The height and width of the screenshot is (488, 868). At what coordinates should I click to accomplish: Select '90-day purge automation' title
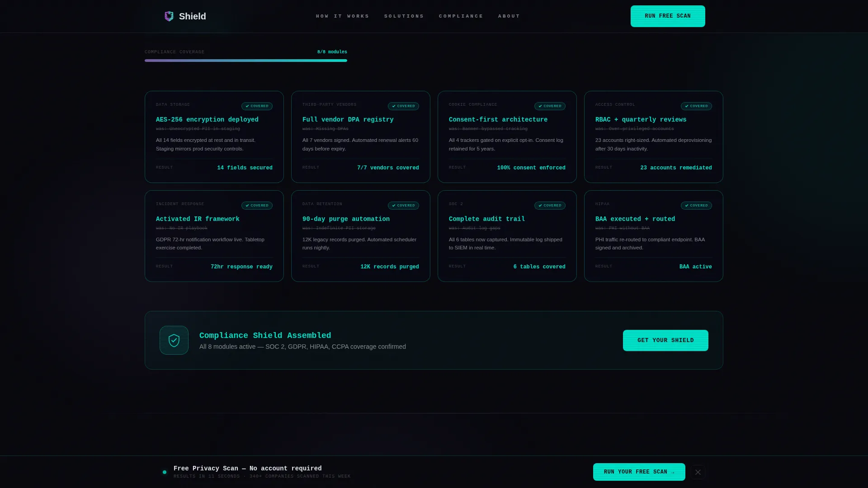coord(346,219)
